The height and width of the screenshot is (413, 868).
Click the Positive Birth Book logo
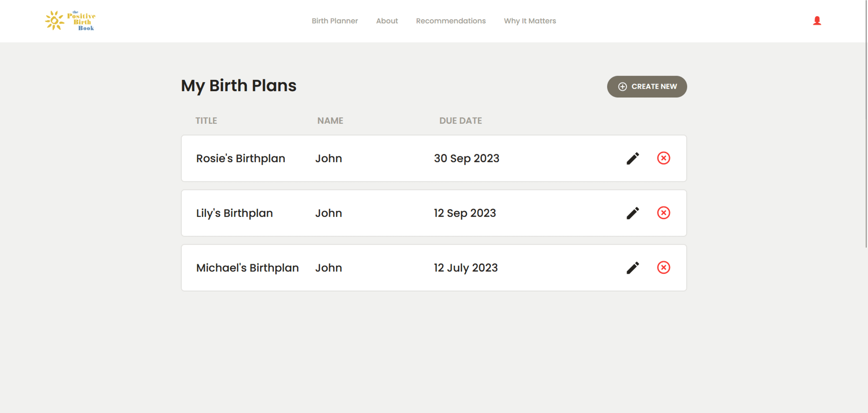(71, 21)
